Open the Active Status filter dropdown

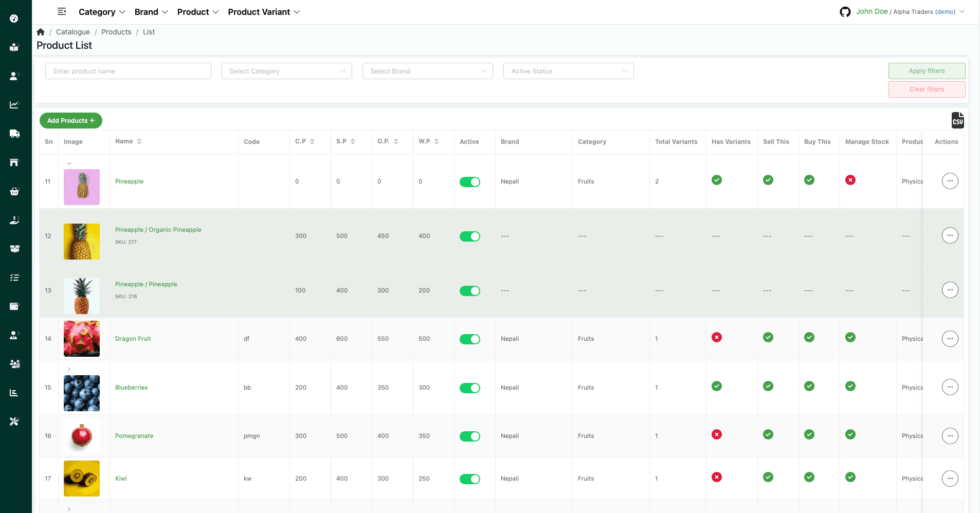tap(568, 71)
